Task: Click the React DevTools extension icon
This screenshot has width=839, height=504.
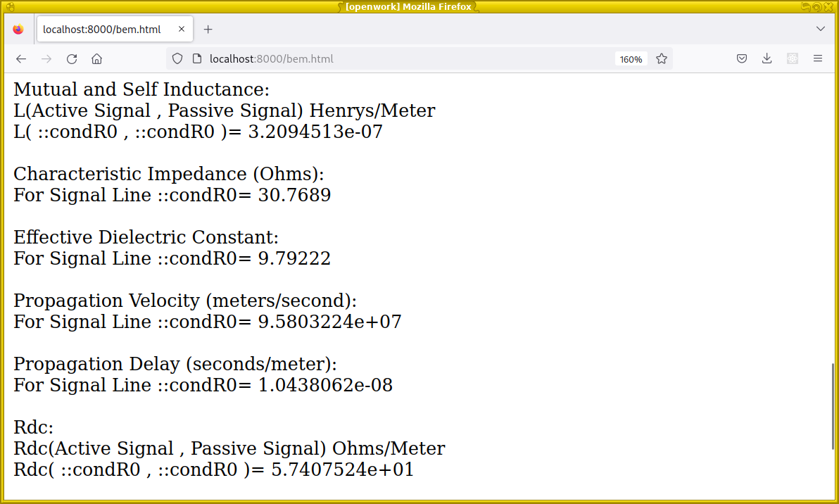Action: (793, 59)
